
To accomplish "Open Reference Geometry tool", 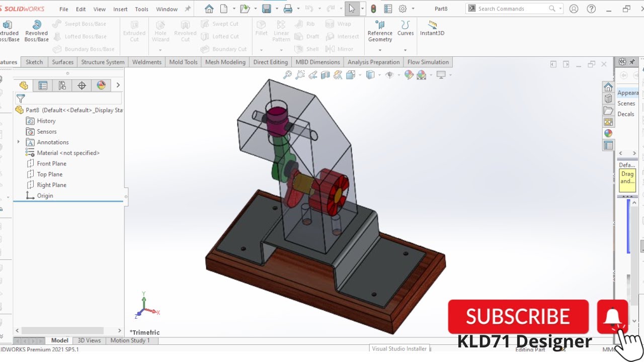I will click(380, 31).
